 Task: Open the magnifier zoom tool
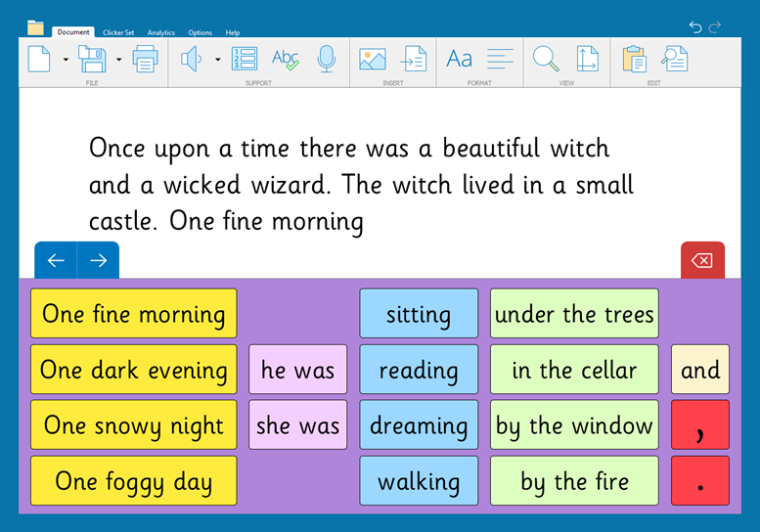(x=545, y=60)
